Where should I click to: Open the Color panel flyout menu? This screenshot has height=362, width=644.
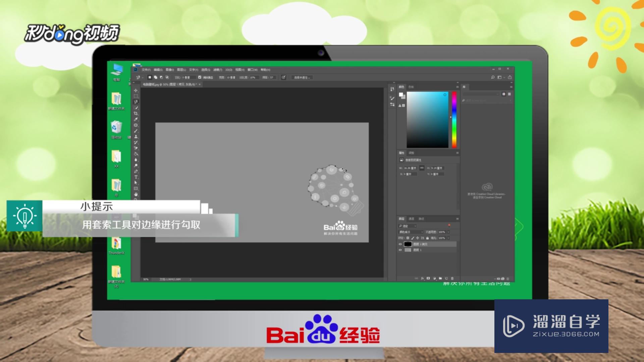[x=457, y=87]
